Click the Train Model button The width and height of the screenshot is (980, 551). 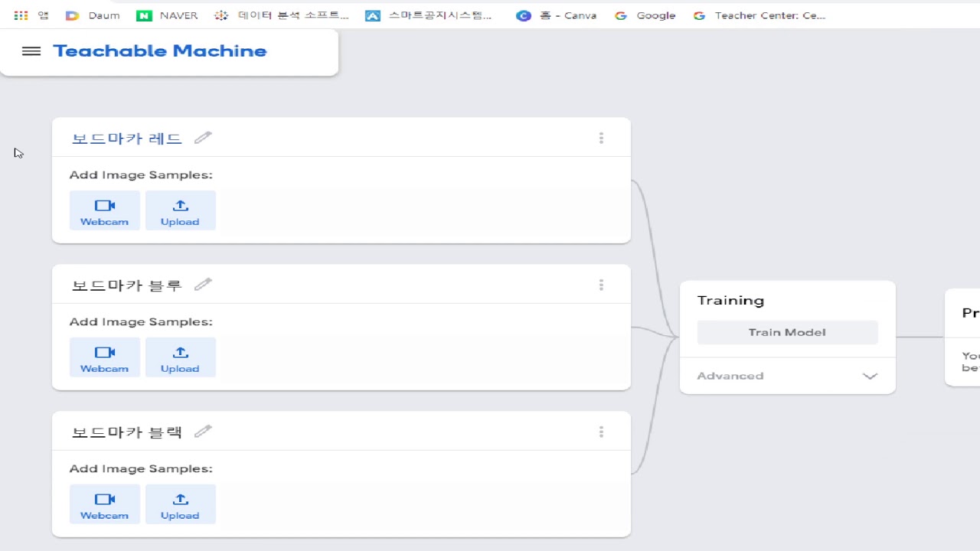point(787,332)
